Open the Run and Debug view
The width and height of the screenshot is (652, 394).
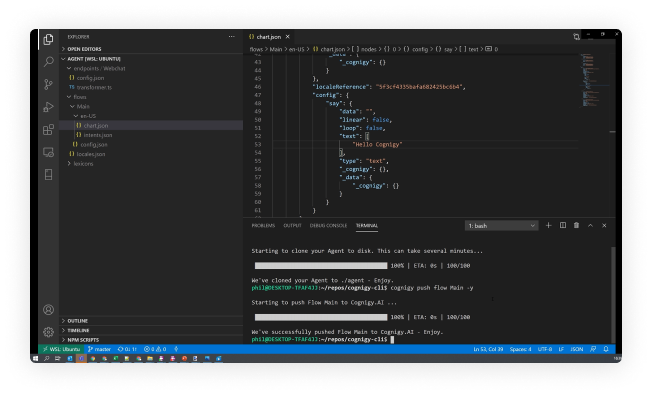point(48,107)
